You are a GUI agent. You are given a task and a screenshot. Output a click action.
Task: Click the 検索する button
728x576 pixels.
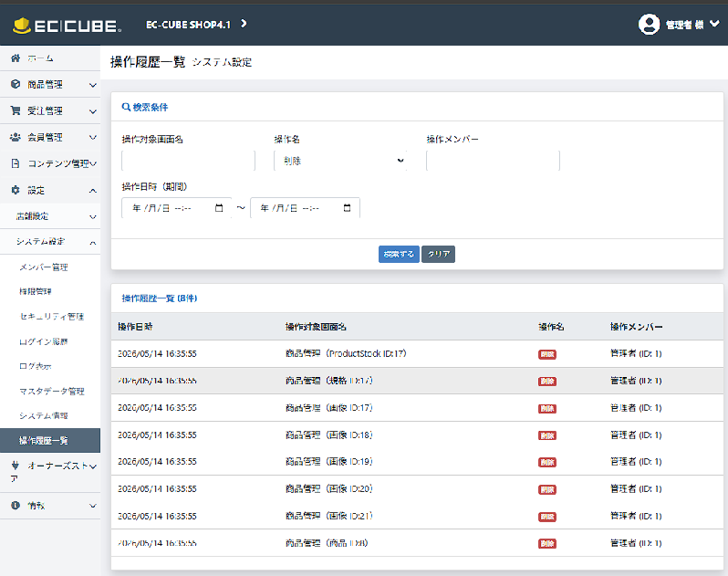tap(399, 254)
